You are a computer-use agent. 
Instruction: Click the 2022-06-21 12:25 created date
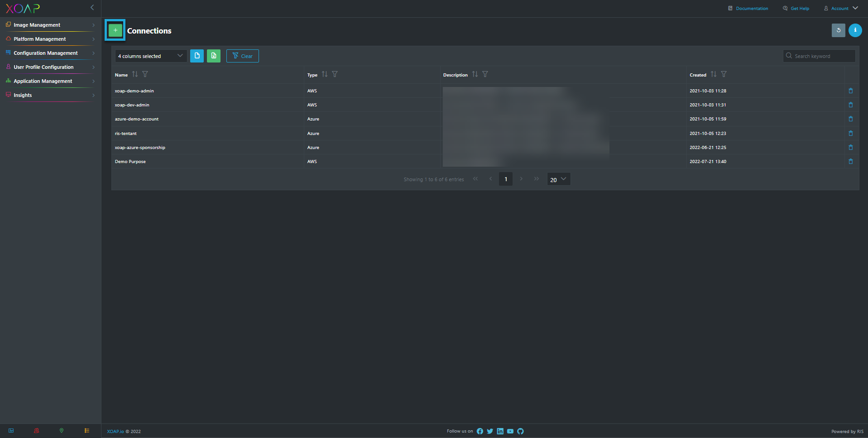pos(708,147)
